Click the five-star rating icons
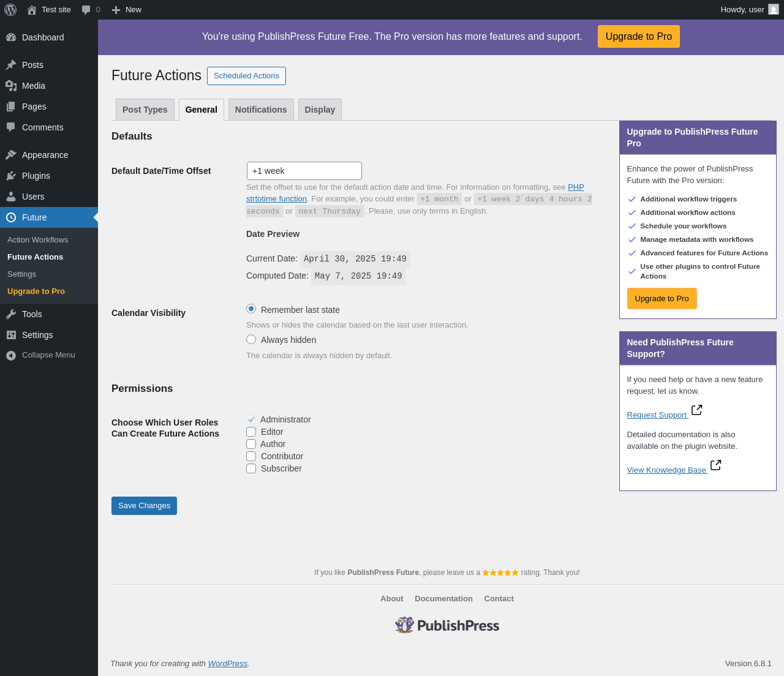Screen dimensions: 784x676 pos(500,573)
